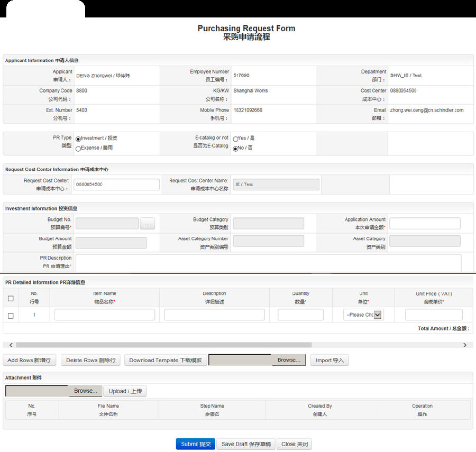
Task: Click Download Template button
Action: pos(166,360)
